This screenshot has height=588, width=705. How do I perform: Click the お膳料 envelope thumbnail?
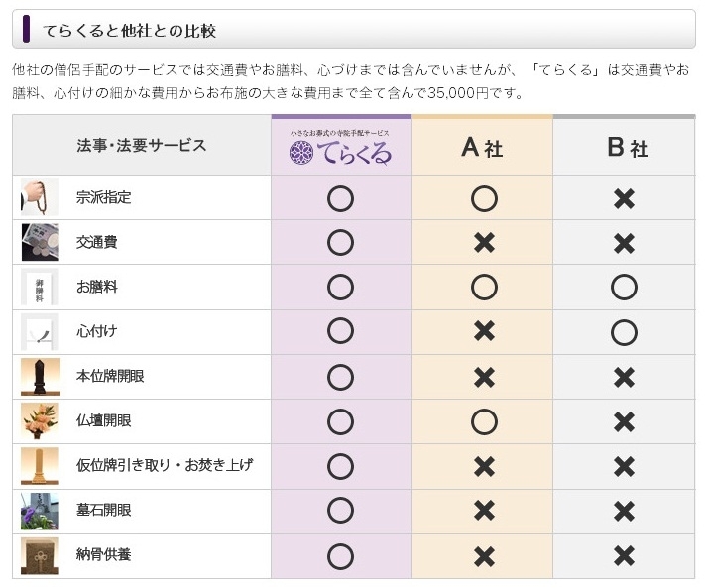click(40, 287)
